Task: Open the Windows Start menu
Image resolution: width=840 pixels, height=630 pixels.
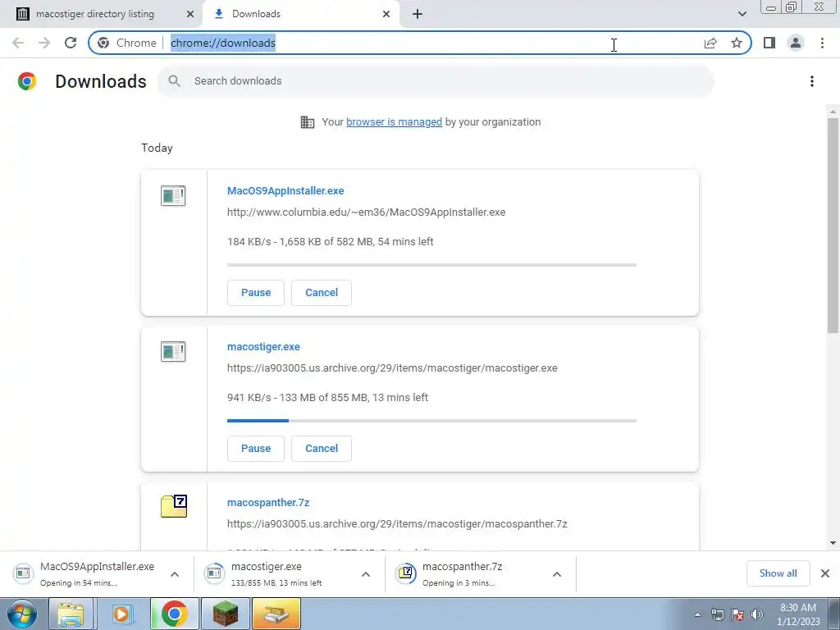Action: point(22,614)
